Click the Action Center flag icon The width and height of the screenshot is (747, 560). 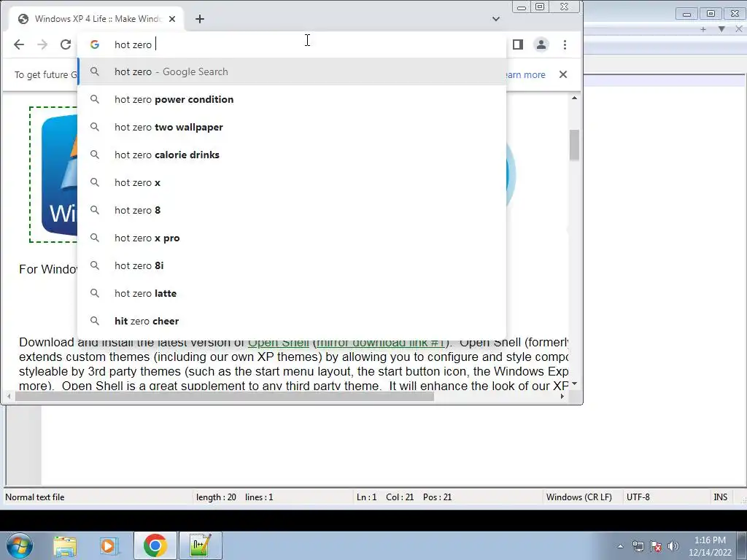point(656,546)
